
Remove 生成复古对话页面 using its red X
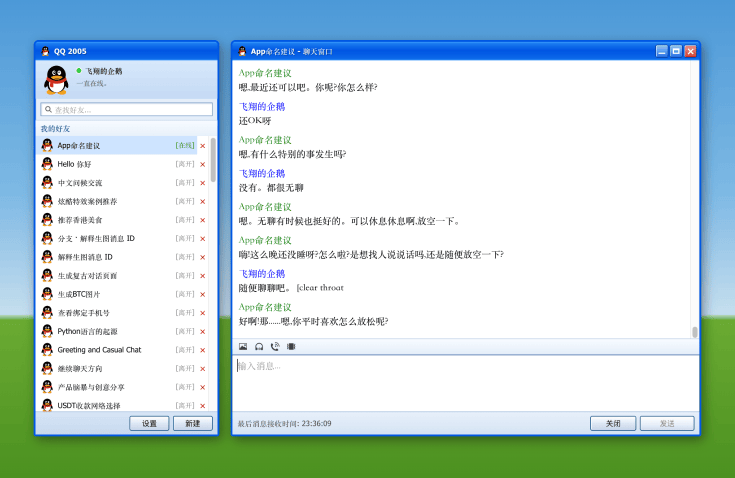203,276
